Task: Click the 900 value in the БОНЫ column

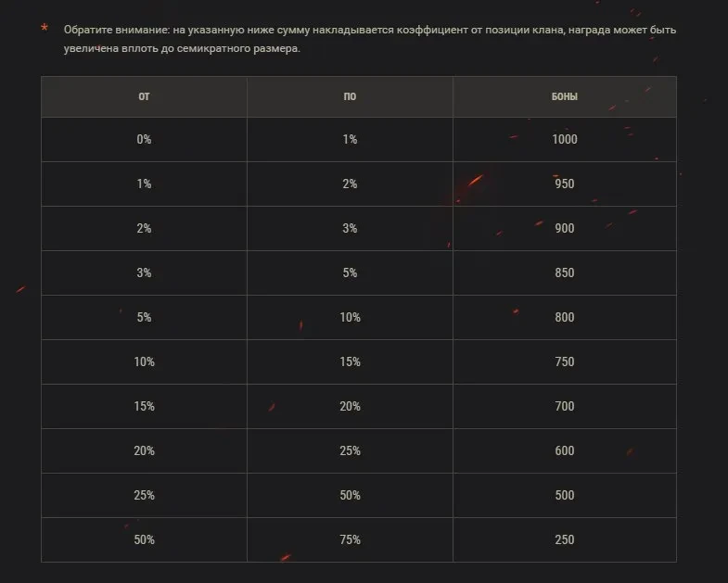Action: click(564, 228)
